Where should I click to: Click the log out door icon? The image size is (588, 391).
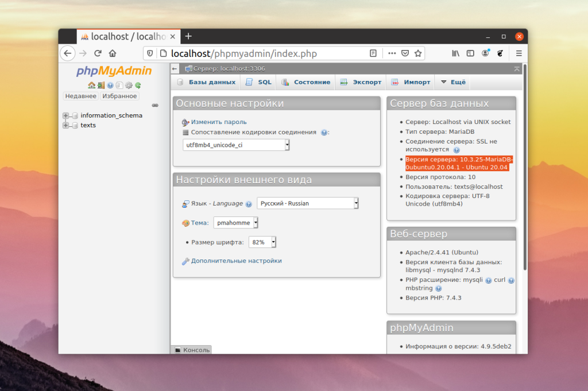pos(101,85)
